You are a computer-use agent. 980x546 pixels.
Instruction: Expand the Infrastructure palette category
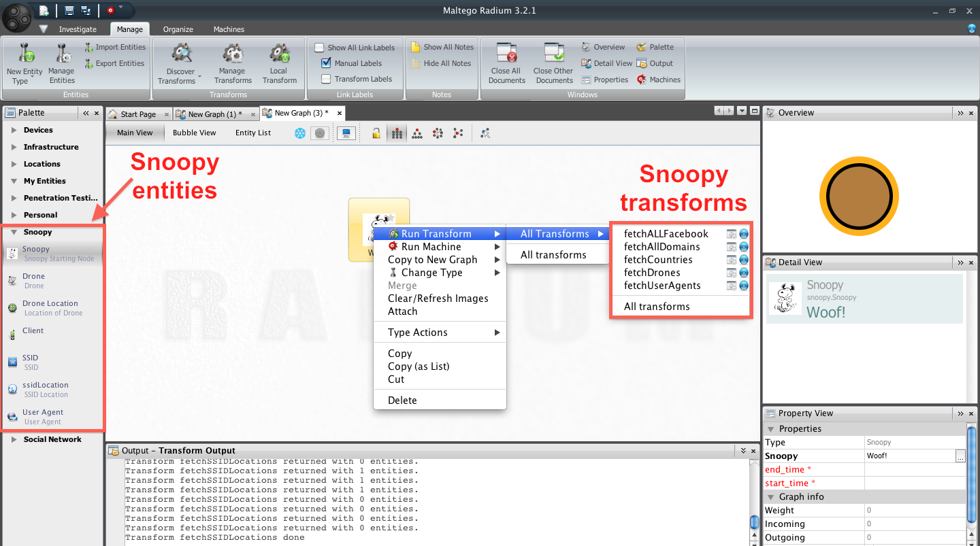point(14,147)
